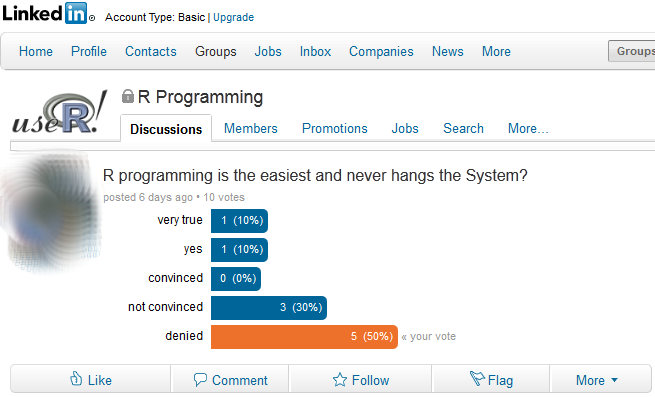The image size is (655, 397).
Task: Open the group Search tab
Action: coord(463,128)
